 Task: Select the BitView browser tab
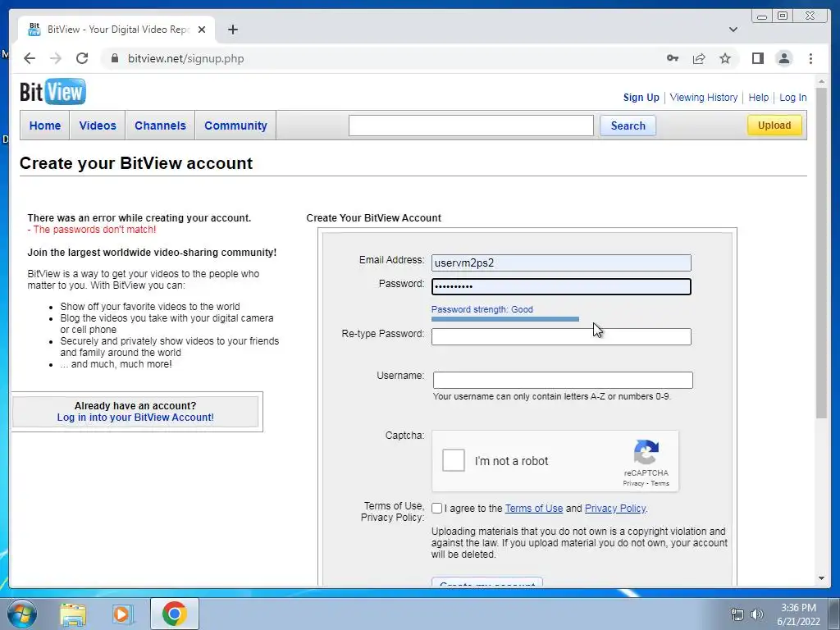click(x=116, y=30)
